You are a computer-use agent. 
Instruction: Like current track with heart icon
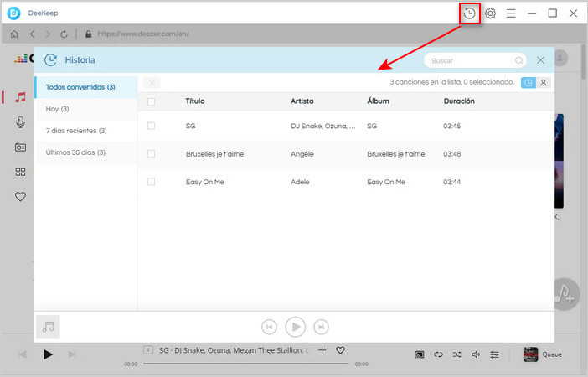coord(340,350)
